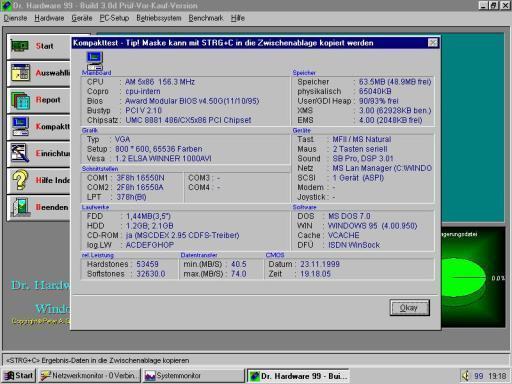
Task: Open the Geräte menu
Action: (x=82, y=18)
